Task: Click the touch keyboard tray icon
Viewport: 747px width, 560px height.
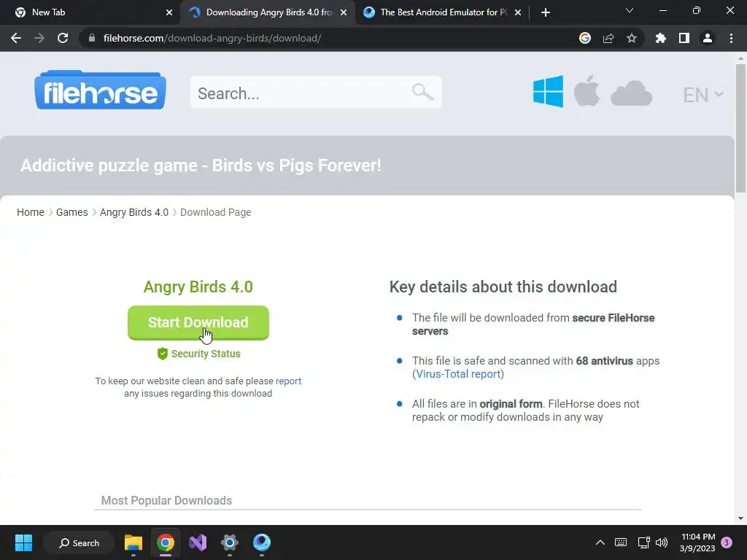Action: 621,542
